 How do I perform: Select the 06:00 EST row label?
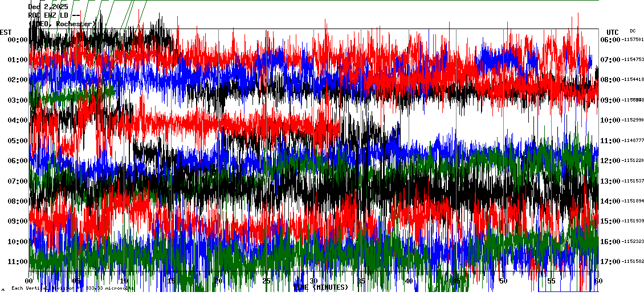[x=18, y=161]
